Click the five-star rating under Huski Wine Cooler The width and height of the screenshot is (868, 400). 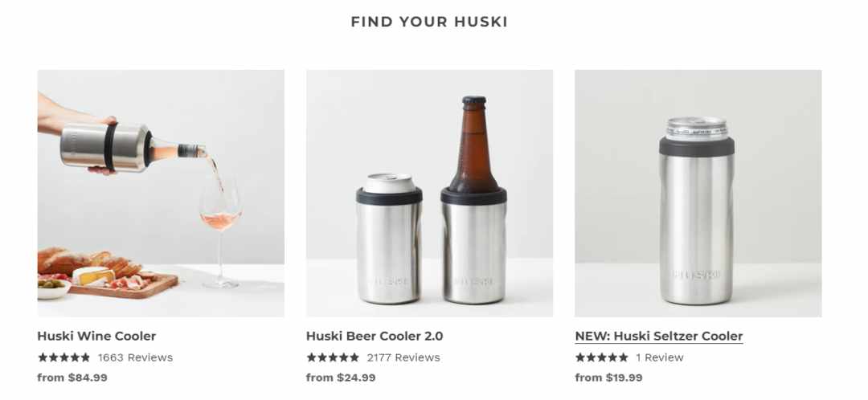(x=63, y=357)
